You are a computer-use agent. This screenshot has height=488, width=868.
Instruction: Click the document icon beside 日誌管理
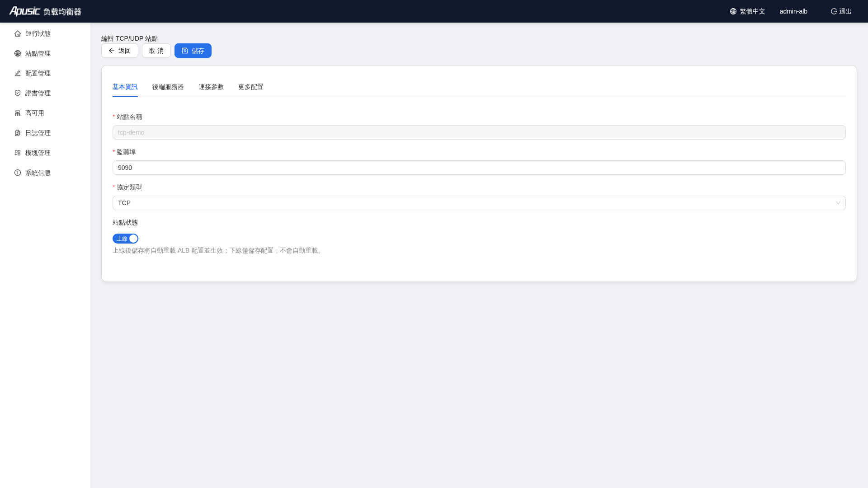click(18, 133)
